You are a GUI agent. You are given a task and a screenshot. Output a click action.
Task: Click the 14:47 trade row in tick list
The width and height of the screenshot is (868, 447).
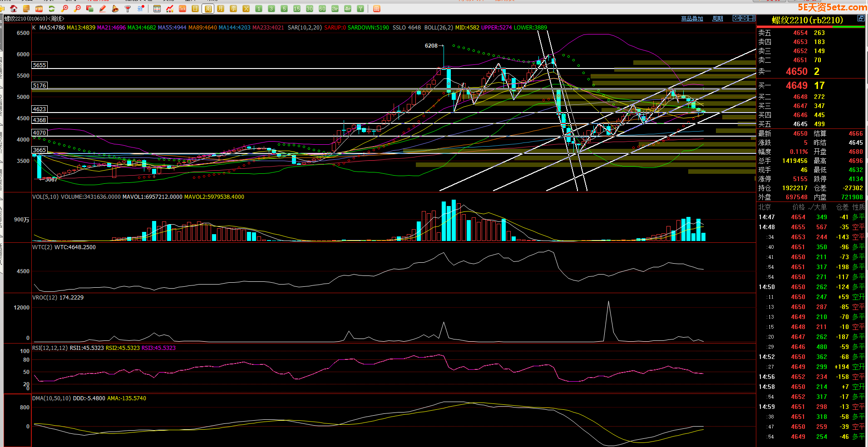tap(811, 217)
